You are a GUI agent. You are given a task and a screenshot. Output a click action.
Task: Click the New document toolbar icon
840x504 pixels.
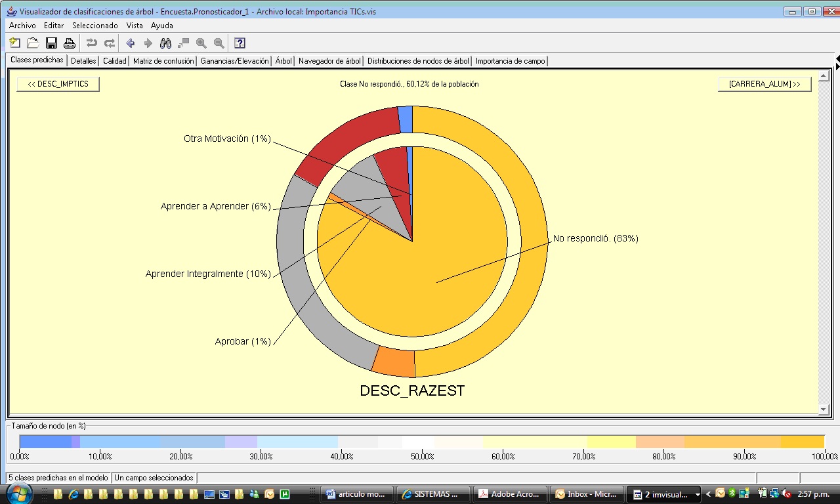pyautogui.click(x=15, y=43)
